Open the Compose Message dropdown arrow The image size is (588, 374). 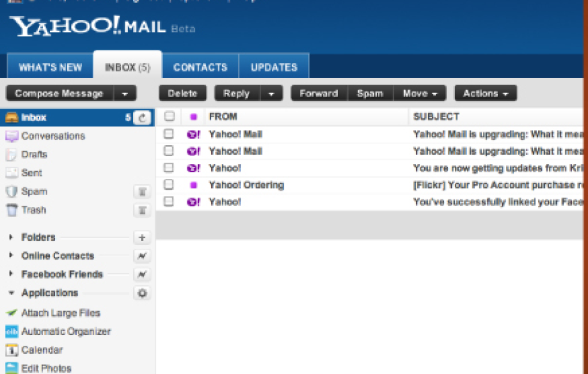[125, 94]
